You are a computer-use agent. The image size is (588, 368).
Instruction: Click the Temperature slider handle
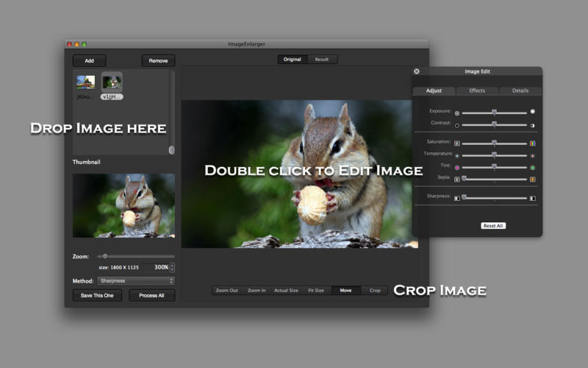[494, 155]
